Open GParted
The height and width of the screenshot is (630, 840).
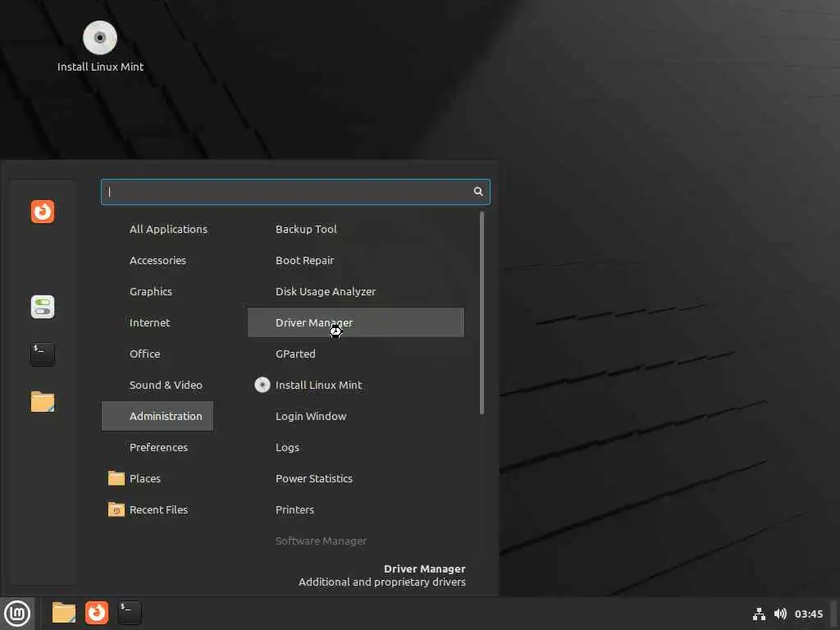coord(356,354)
